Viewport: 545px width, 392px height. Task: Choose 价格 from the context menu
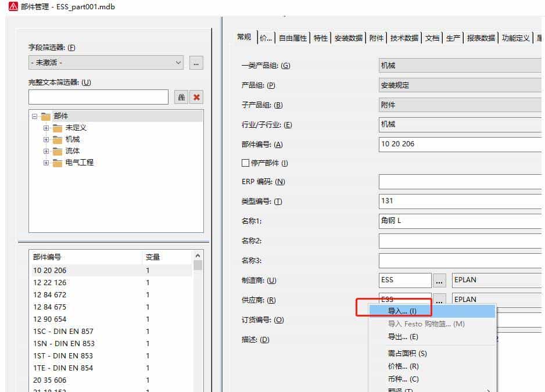pyautogui.click(x=402, y=367)
